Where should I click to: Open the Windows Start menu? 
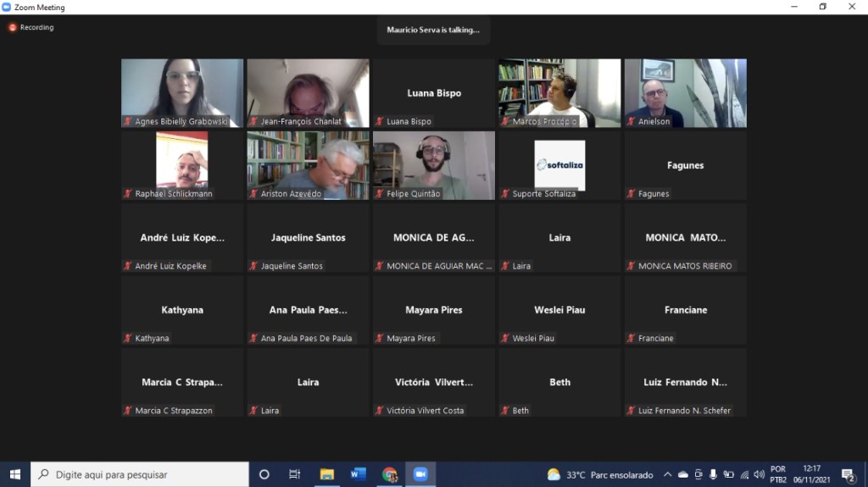tap(14, 474)
